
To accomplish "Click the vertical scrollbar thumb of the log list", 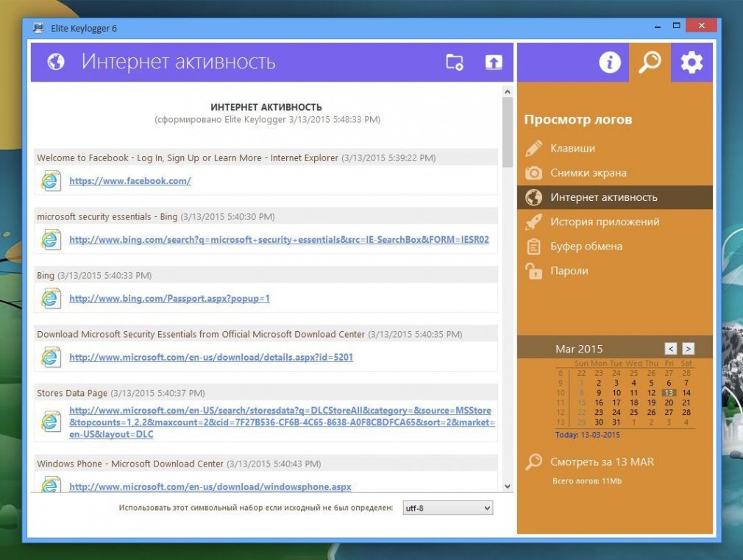I will (508, 132).
